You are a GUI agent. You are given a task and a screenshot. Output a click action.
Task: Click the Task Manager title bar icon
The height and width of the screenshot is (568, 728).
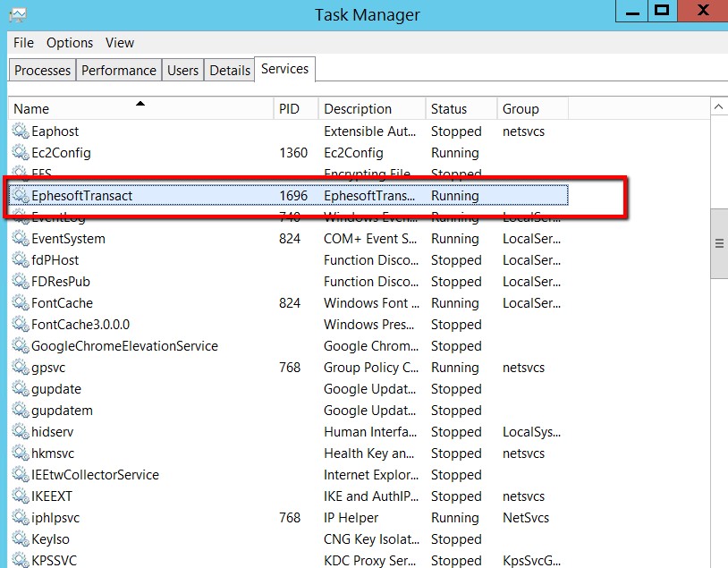click(x=18, y=15)
